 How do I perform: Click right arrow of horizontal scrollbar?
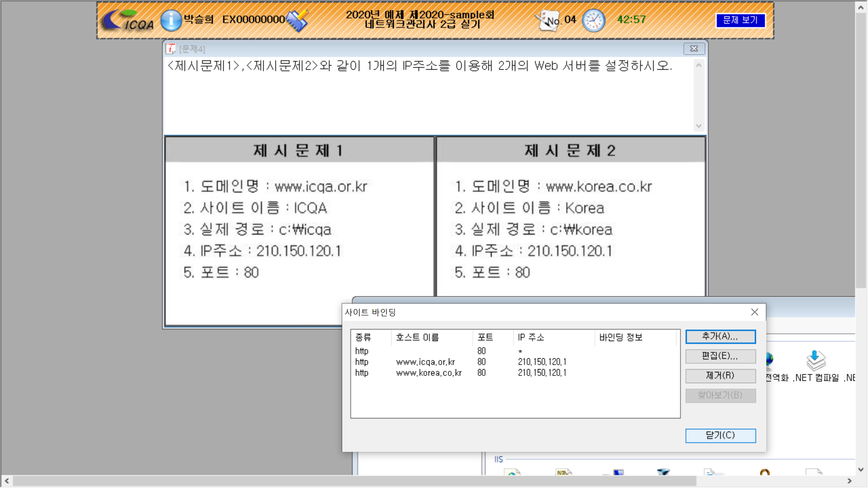pyautogui.click(x=849, y=481)
